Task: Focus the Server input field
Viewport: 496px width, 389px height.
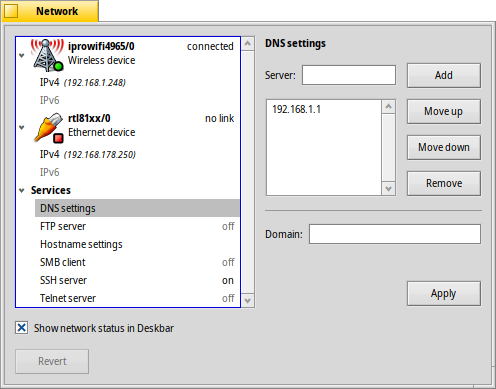Action: coord(349,75)
